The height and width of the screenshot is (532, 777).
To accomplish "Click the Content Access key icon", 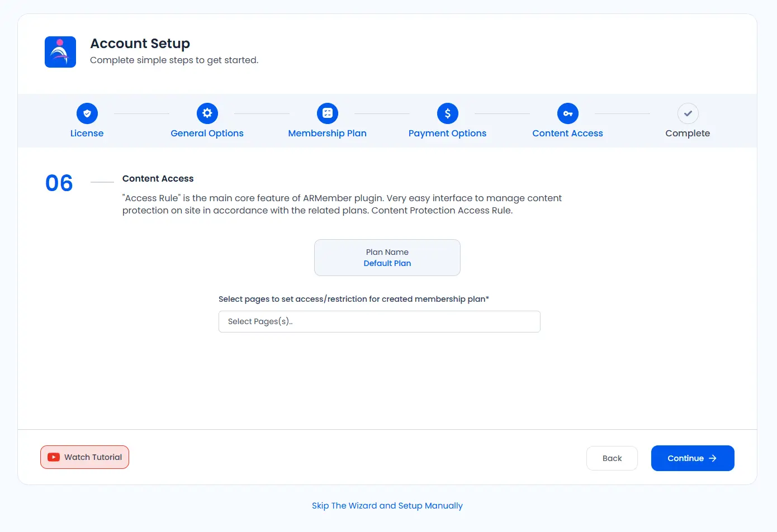I will [568, 113].
